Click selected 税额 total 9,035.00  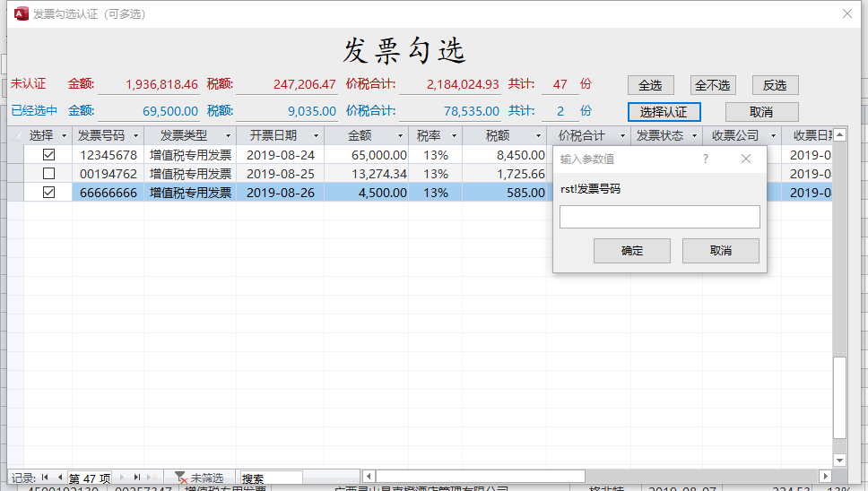coord(287,111)
